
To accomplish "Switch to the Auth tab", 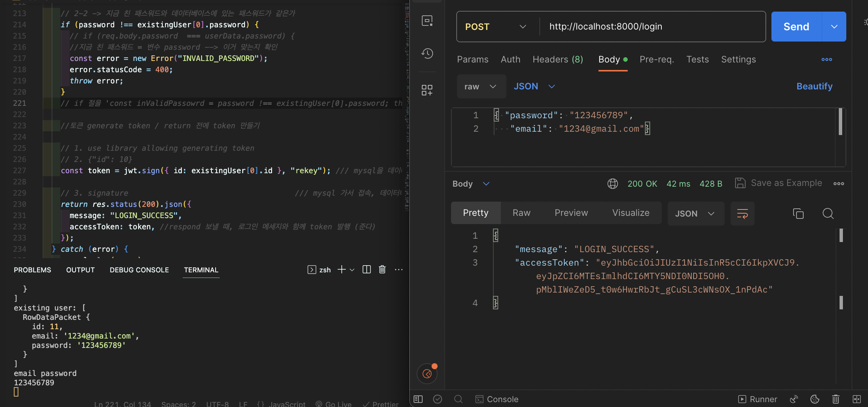I will tap(511, 59).
